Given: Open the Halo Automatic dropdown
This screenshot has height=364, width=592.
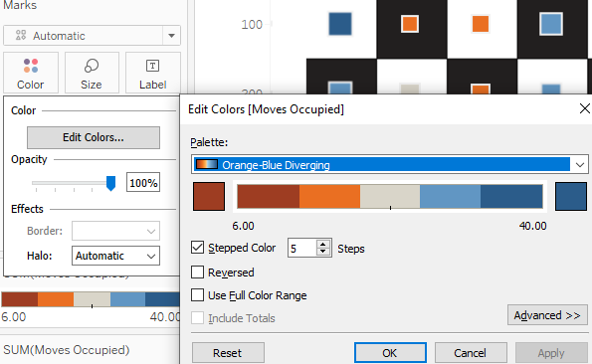Looking at the screenshot, I should point(115,256).
